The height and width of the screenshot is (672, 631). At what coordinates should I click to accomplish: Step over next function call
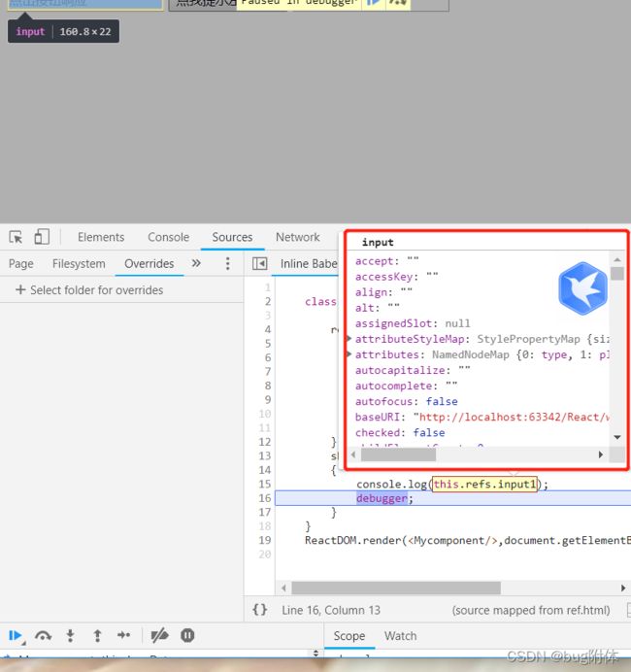point(43,635)
